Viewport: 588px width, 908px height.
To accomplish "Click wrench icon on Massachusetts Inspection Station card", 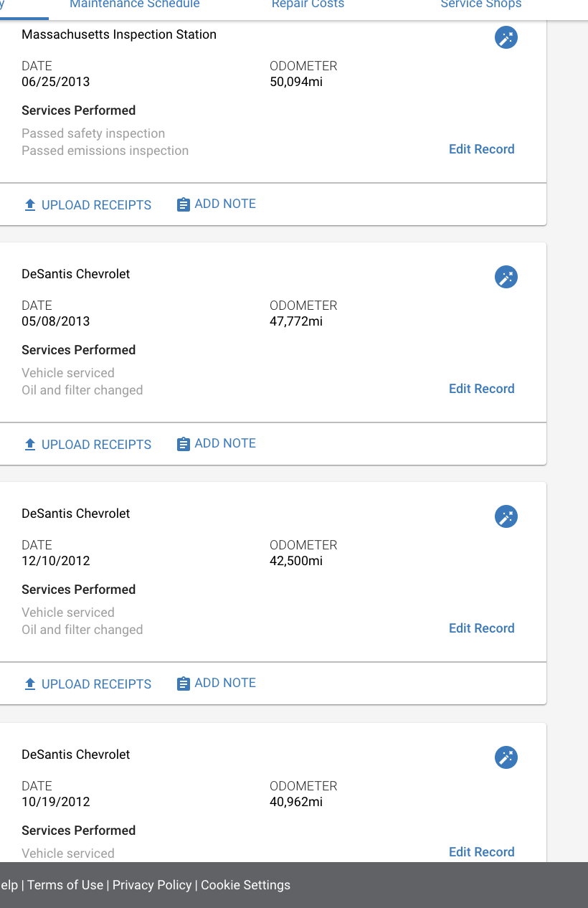I will click(x=506, y=37).
